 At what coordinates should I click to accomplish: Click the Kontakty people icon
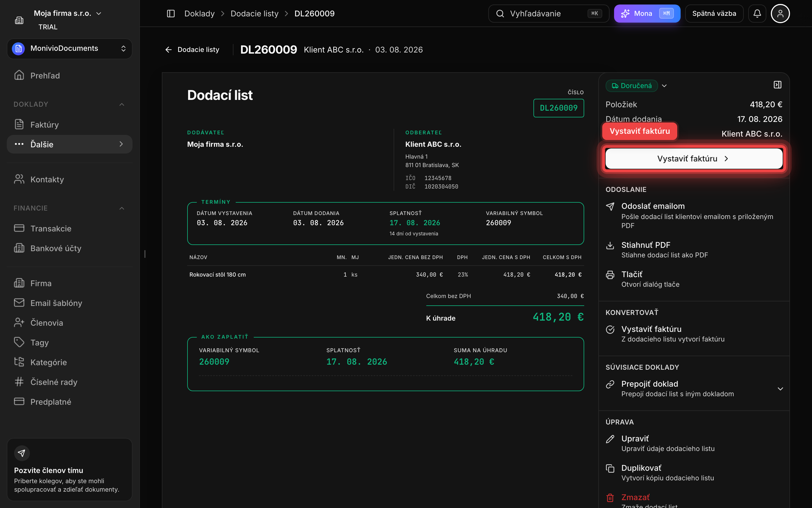[19, 179]
